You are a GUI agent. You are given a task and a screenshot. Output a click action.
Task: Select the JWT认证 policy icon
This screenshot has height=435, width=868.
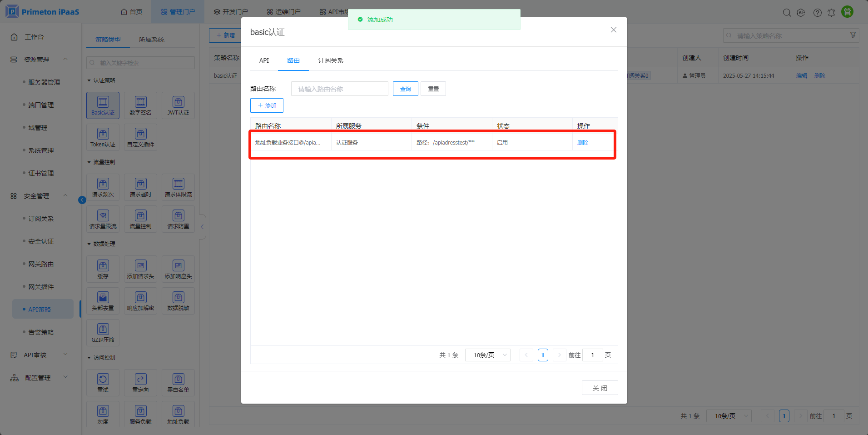tap(178, 105)
